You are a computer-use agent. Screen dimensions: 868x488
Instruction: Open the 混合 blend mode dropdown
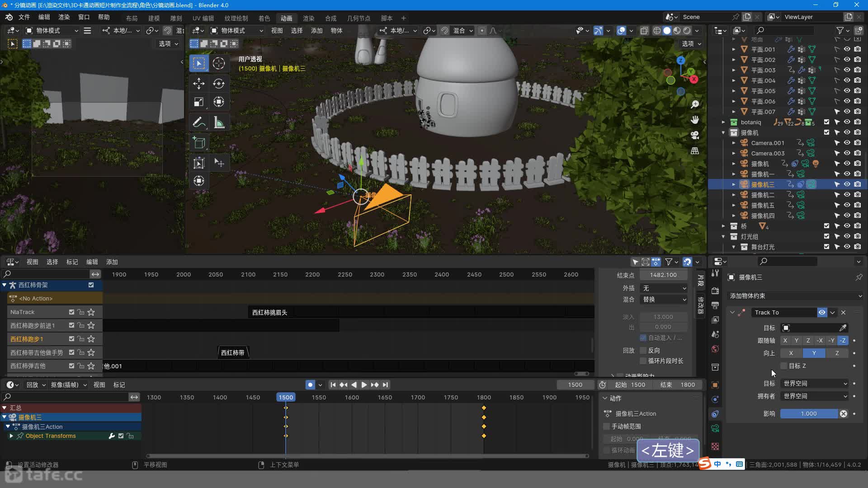[664, 300]
